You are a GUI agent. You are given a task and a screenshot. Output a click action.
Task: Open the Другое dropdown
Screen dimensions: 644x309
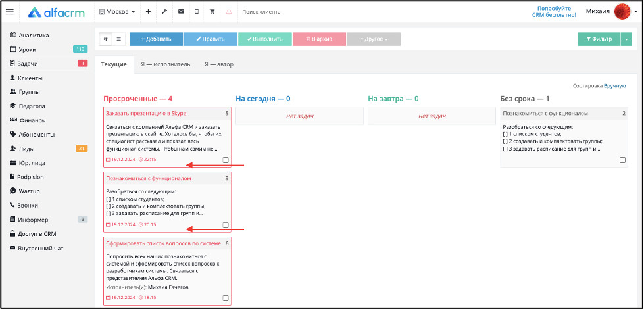(x=374, y=39)
